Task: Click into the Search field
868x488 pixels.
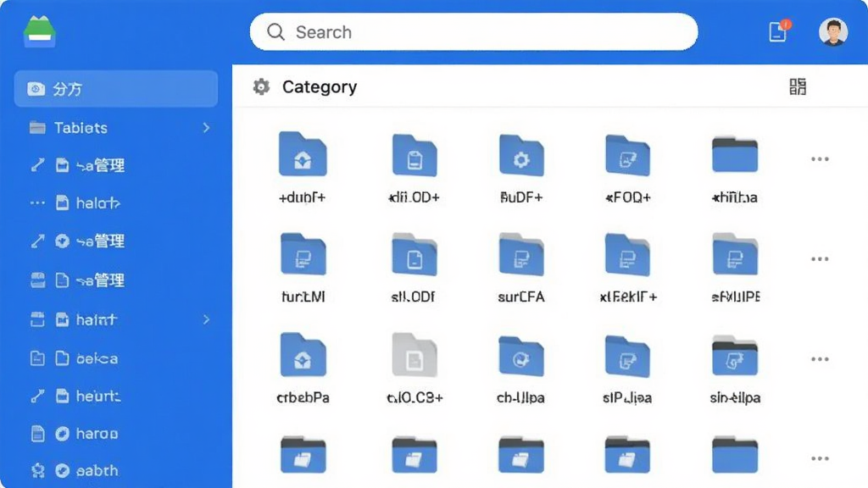Action: tap(474, 32)
